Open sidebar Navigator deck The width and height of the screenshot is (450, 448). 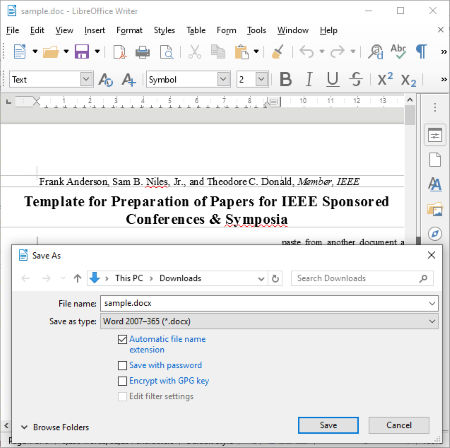pos(435,233)
